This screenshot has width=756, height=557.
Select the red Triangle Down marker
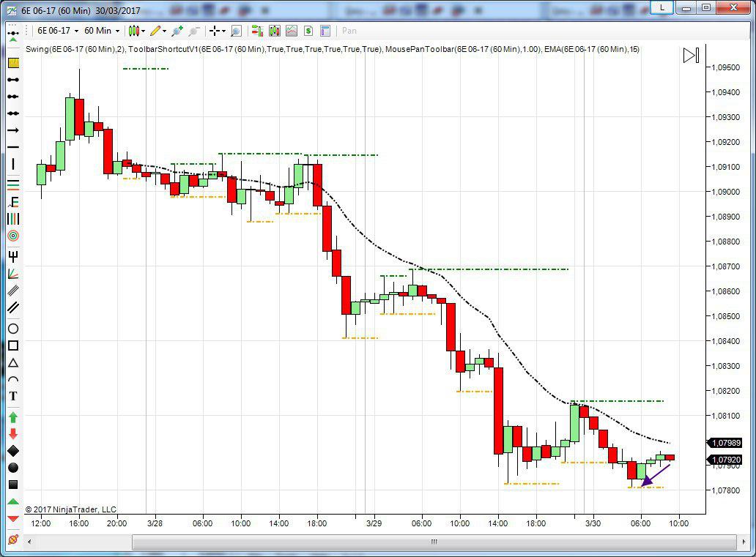[x=13, y=518]
